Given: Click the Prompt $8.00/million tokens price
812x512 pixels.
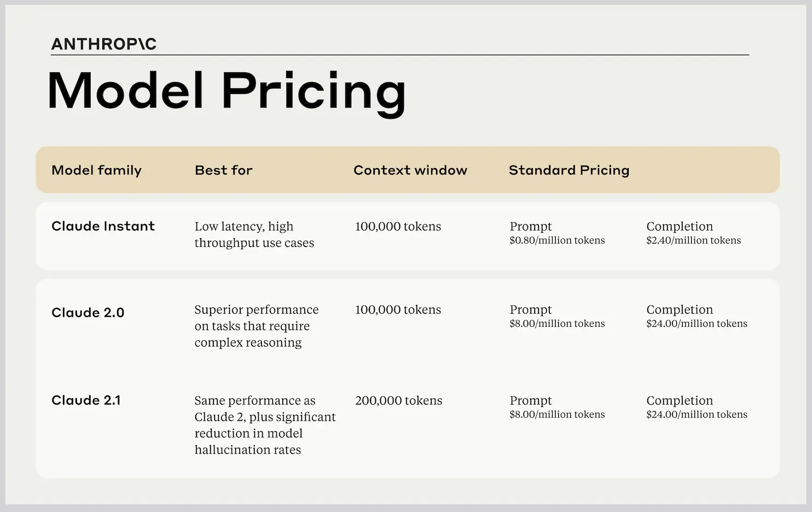Looking at the screenshot, I should coord(557,316).
